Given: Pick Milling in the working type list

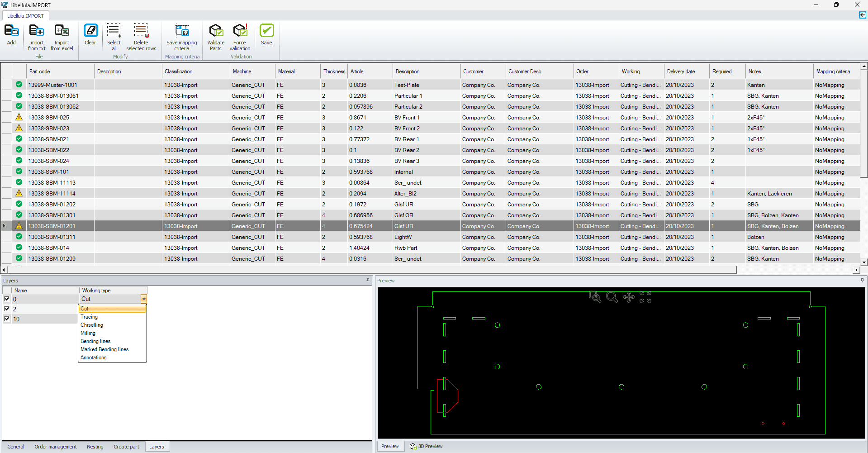Looking at the screenshot, I should tap(88, 333).
